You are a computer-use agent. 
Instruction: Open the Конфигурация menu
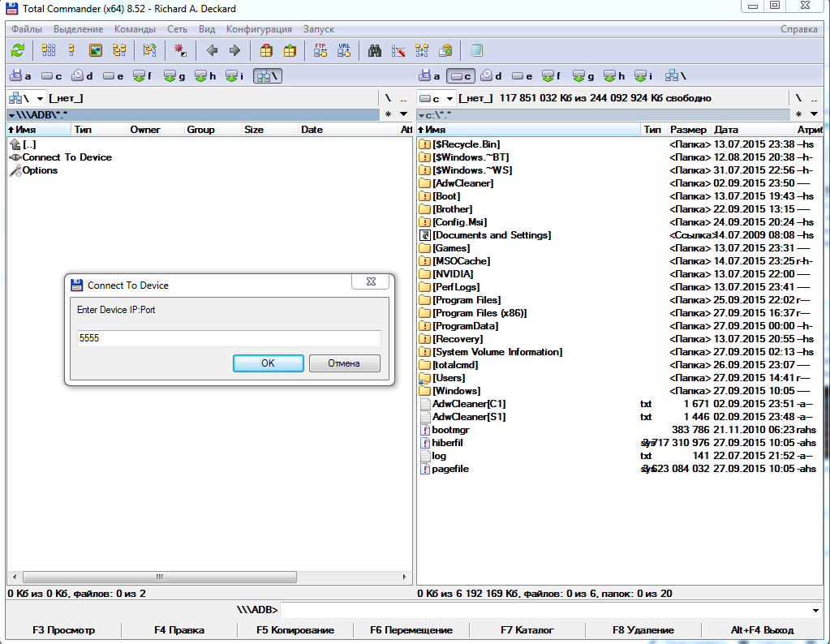(260, 29)
